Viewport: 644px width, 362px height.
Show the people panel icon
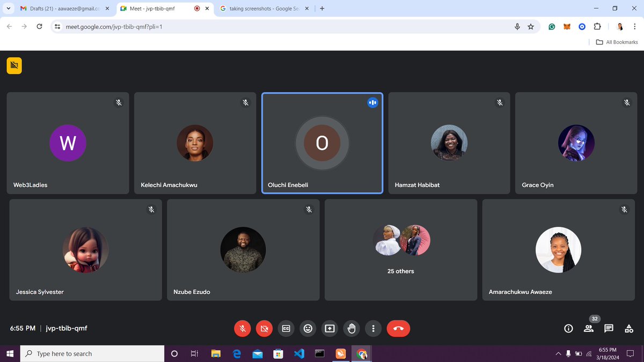click(589, 328)
